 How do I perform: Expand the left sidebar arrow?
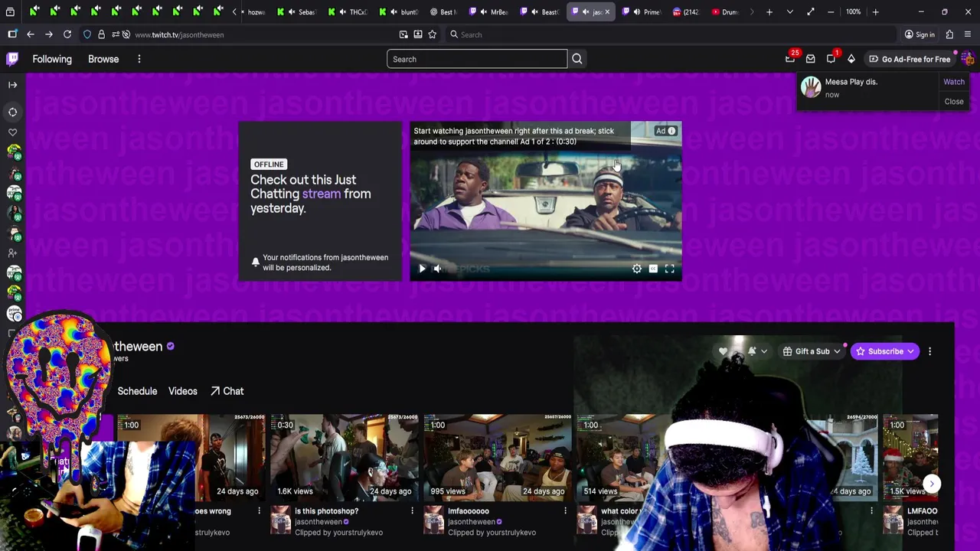pyautogui.click(x=12, y=85)
